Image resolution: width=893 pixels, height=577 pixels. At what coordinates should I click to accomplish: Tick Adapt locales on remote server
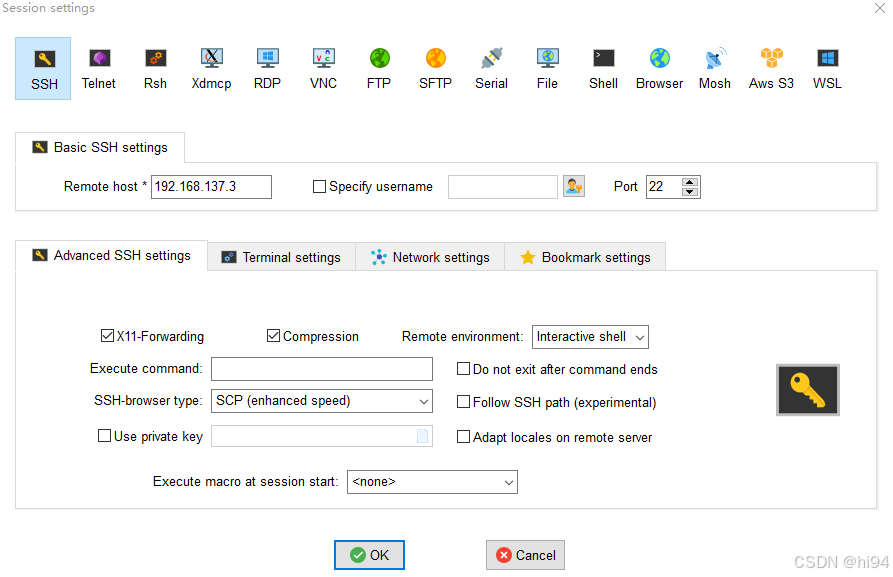[464, 436]
